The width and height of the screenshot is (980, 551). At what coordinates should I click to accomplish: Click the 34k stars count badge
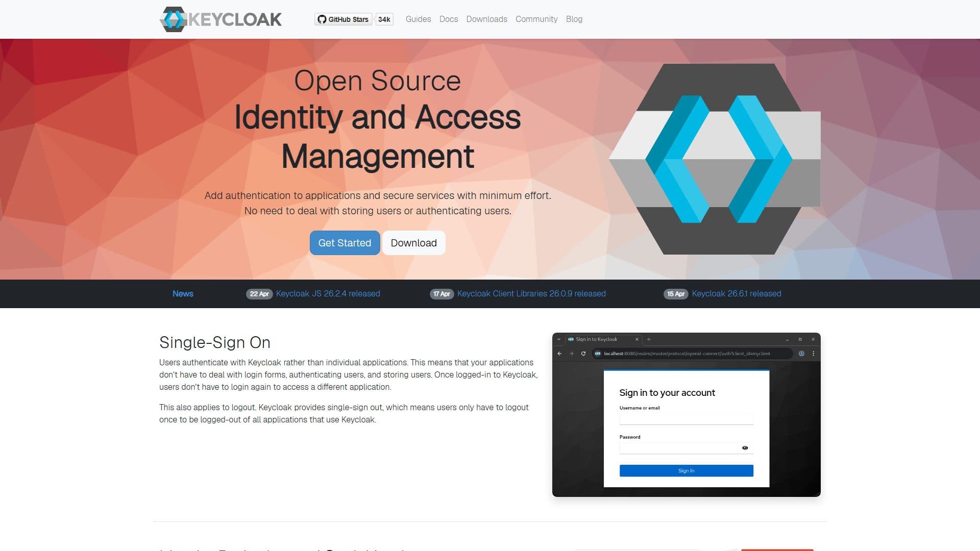[x=384, y=19]
